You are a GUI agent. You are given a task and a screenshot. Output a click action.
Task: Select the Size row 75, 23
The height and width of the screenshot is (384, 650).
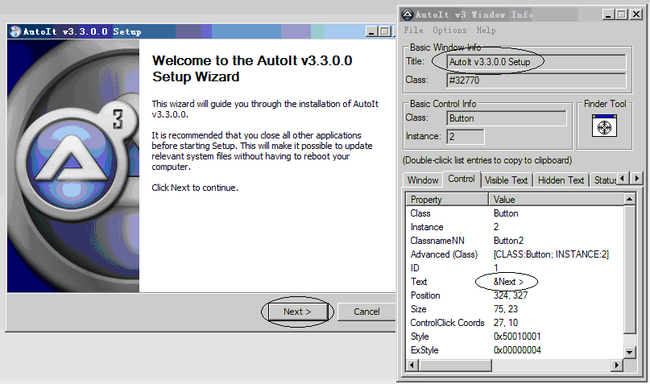click(515, 309)
